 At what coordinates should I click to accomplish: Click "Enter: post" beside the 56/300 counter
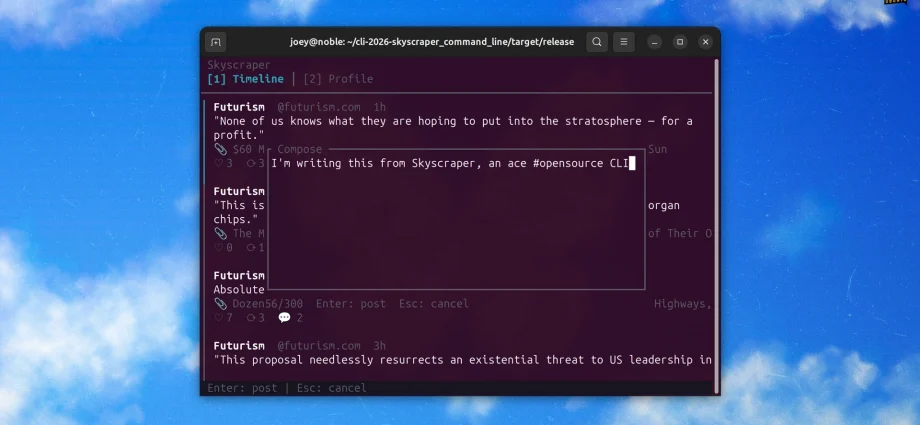(x=351, y=303)
